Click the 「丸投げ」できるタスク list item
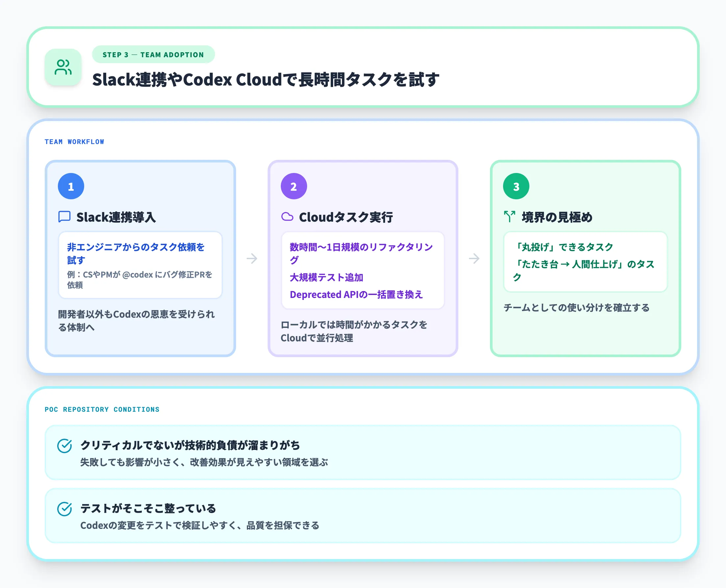The width and height of the screenshot is (726, 588). tap(565, 246)
